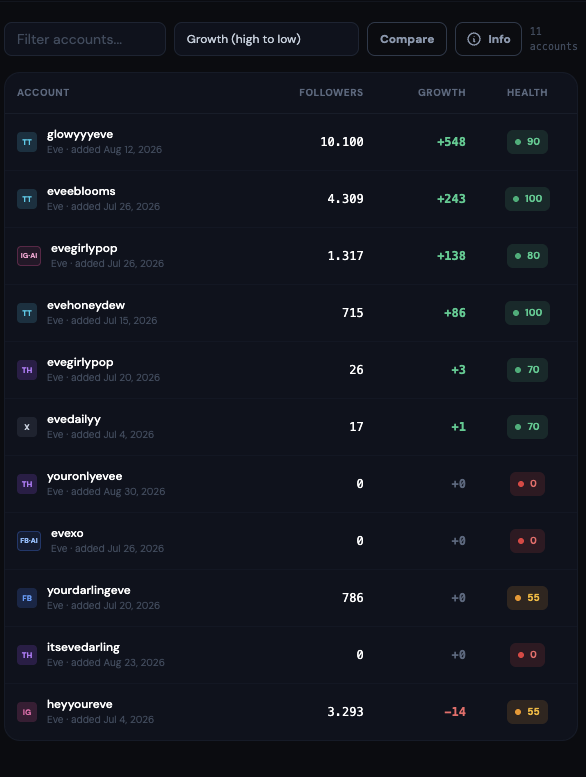Click the IG-AI badge for evegirlypop
586x777 pixels.
pyautogui.click(x=29, y=256)
